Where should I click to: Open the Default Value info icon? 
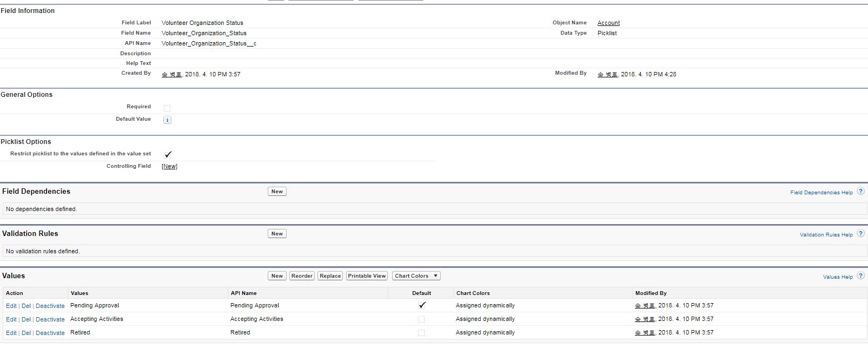(x=167, y=120)
